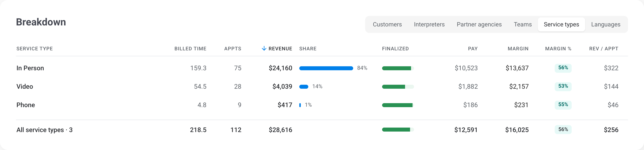The width and height of the screenshot is (644, 150).
Task: Click the $231 margin value
Action: [x=521, y=105]
